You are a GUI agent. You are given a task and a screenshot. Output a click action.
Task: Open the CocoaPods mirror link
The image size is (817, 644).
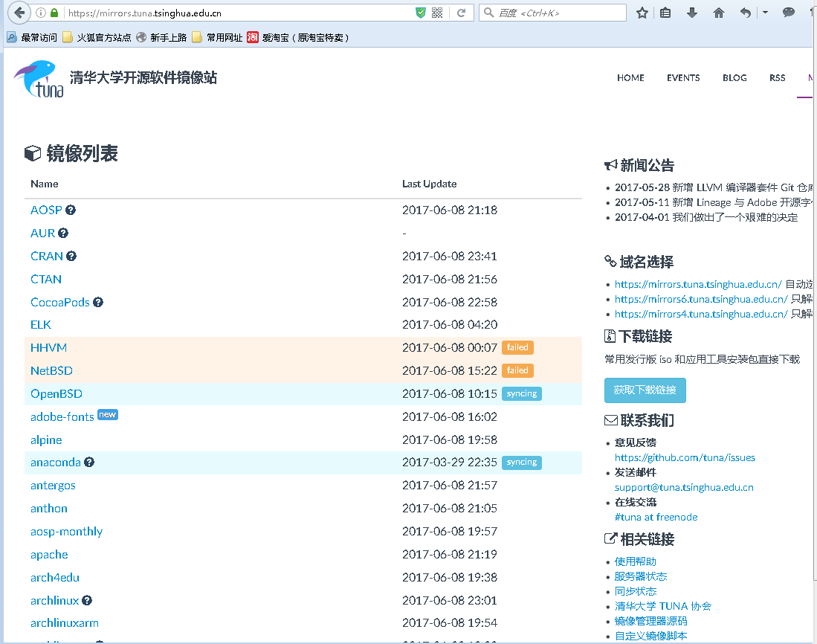tap(60, 302)
